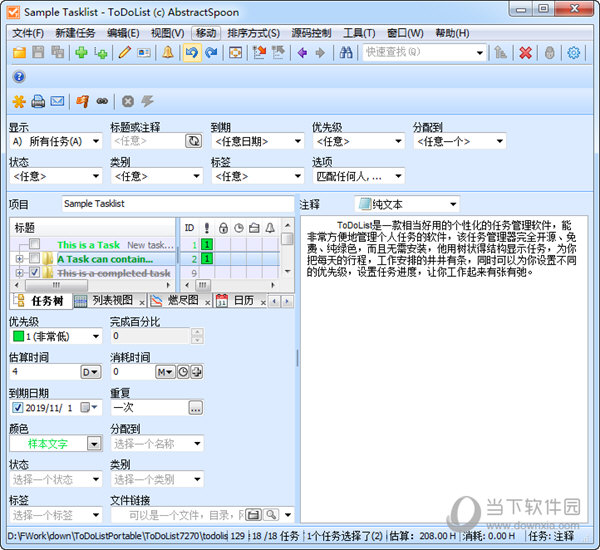600x550 pixels.
Task: Click the red X delete task icon
Action: tap(524, 53)
